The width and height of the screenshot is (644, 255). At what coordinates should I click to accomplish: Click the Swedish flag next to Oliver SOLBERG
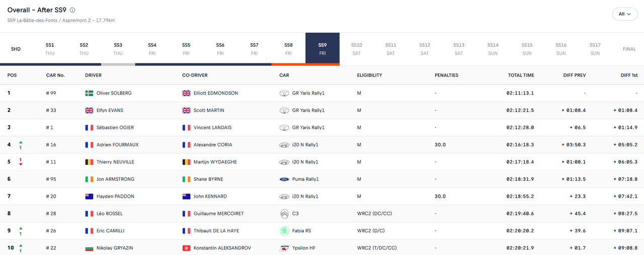pyautogui.click(x=90, y=93)
